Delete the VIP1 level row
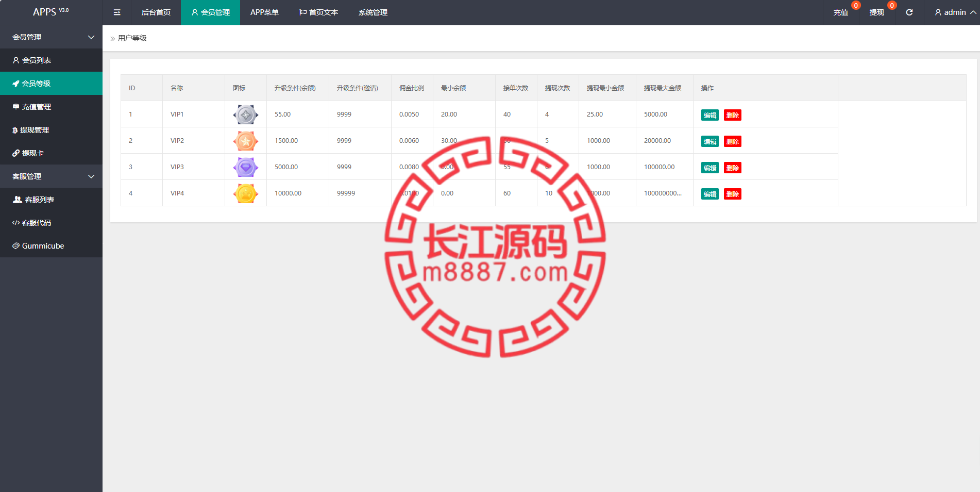Screen dimensions: 980x492 tap(733, 115)
